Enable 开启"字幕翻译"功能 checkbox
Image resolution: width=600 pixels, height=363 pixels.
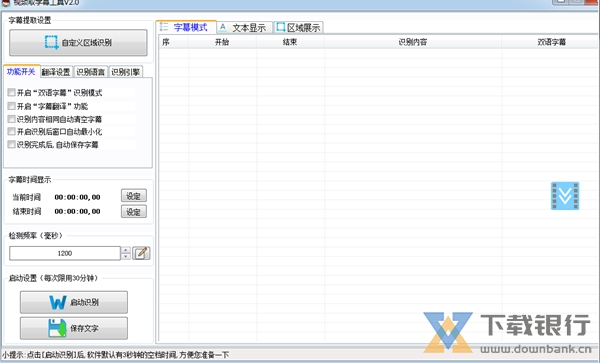[11, 106]
